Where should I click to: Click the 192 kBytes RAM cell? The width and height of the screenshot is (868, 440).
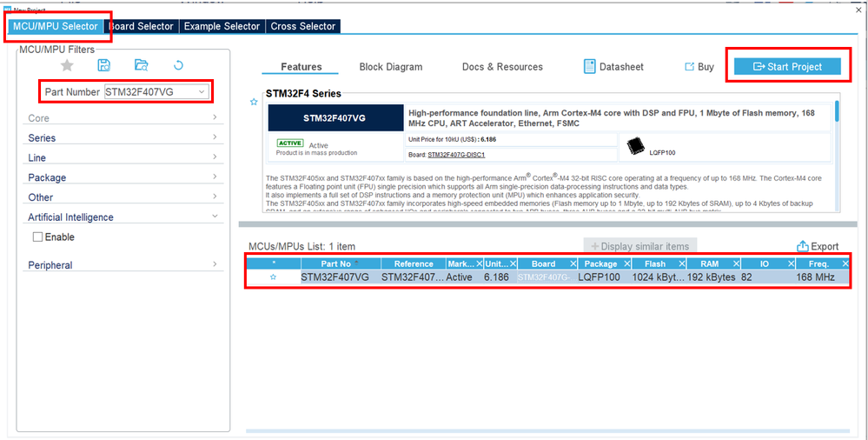712,277
